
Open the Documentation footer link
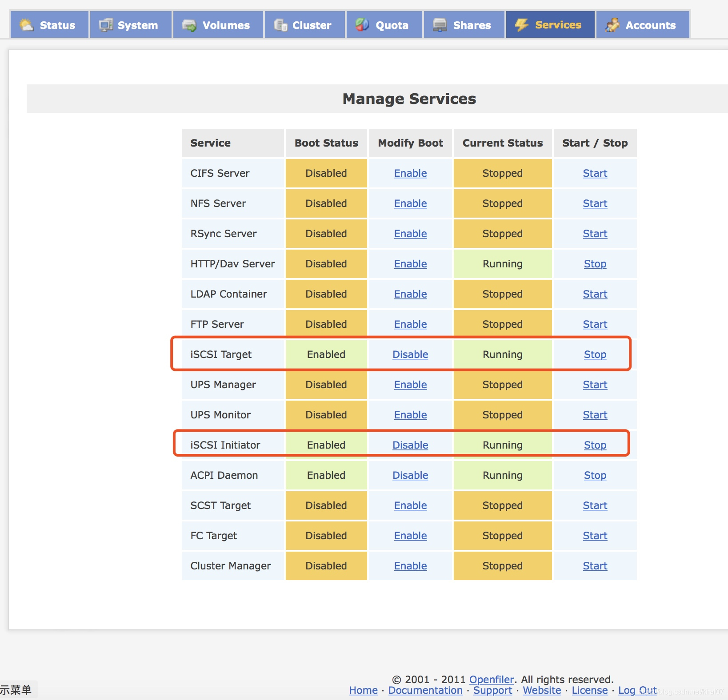click(x=425, y=690)
